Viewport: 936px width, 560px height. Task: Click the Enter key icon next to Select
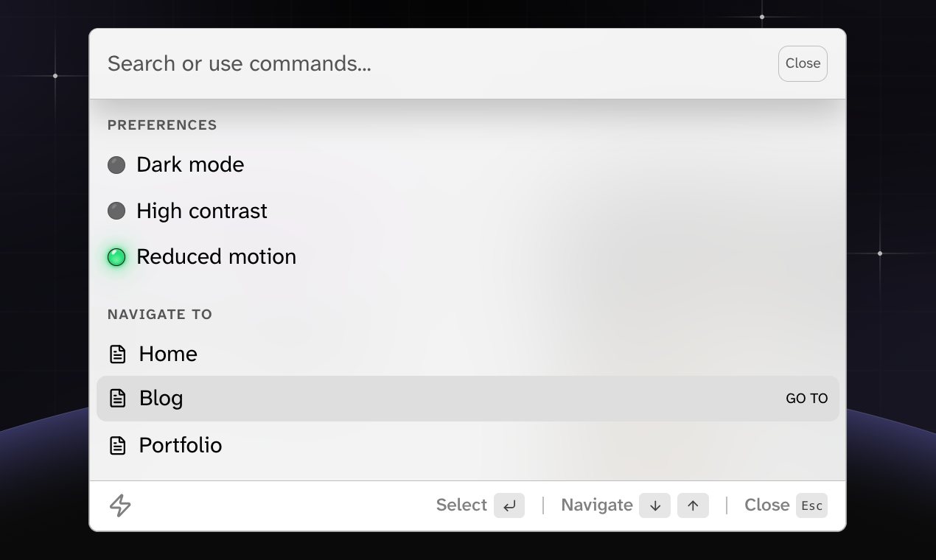[x=509, y=505]
